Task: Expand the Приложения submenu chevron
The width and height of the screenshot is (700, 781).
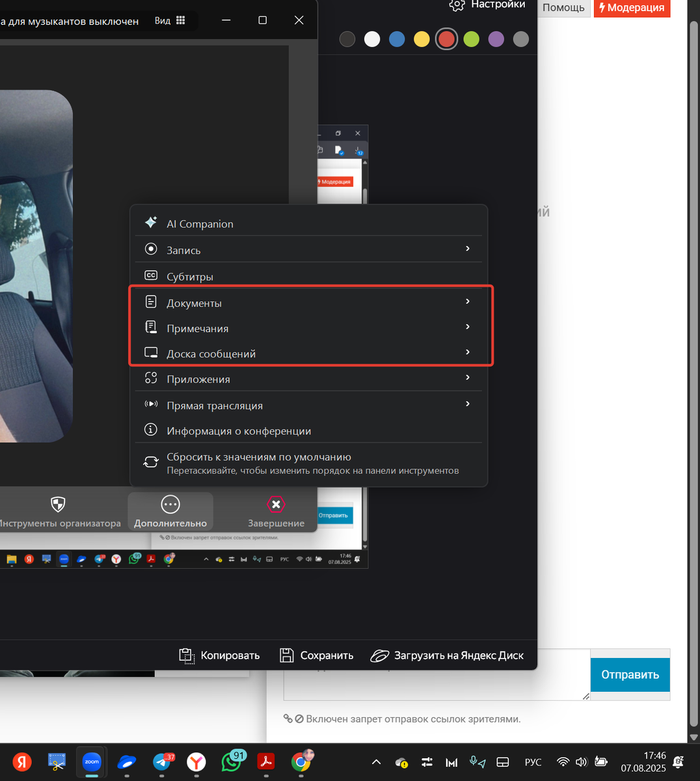Action: (468, 377)
